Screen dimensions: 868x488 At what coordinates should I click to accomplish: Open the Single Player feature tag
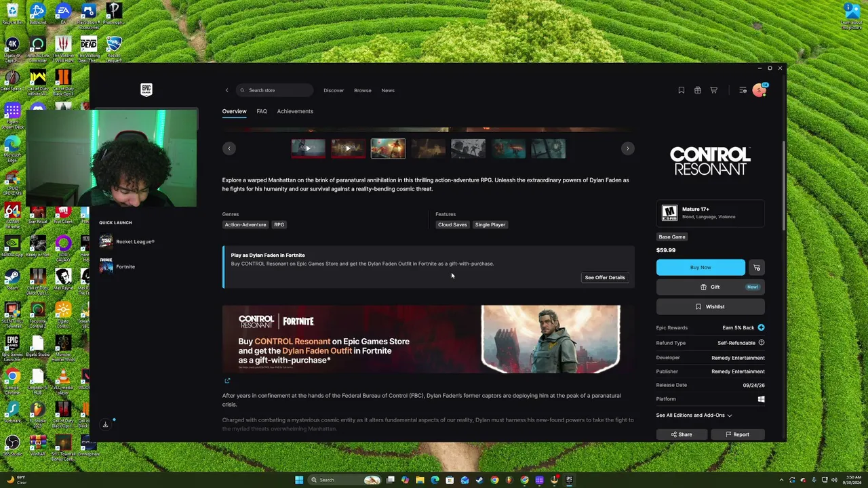490,225
